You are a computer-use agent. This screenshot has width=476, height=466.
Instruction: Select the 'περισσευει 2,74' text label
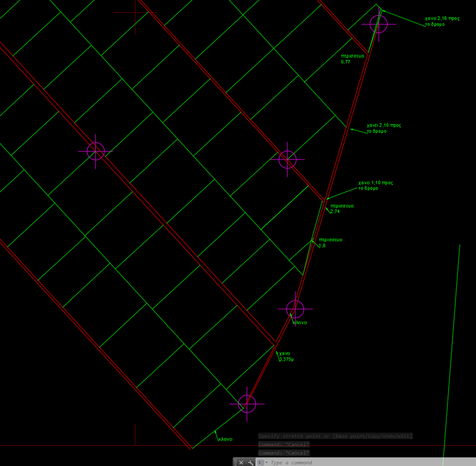pos(342,209)
